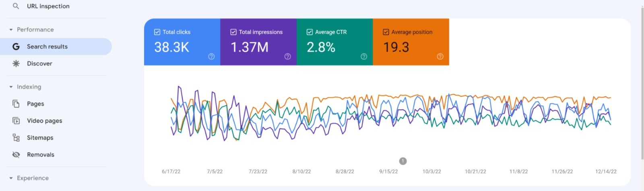Click the 2.8% average CTR value

tap(321, 47)
